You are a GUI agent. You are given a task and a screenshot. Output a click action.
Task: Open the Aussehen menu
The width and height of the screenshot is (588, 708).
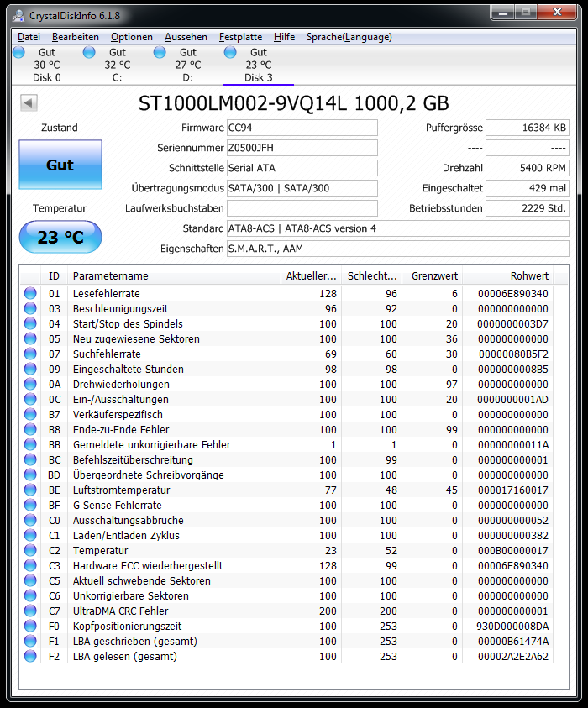coord(186,37)
